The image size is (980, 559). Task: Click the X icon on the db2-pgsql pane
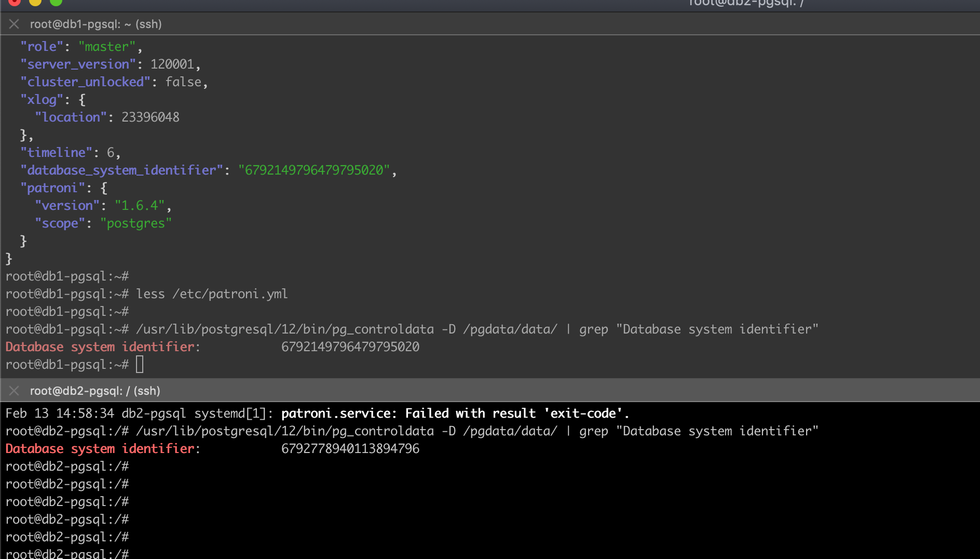pos(14,391)
